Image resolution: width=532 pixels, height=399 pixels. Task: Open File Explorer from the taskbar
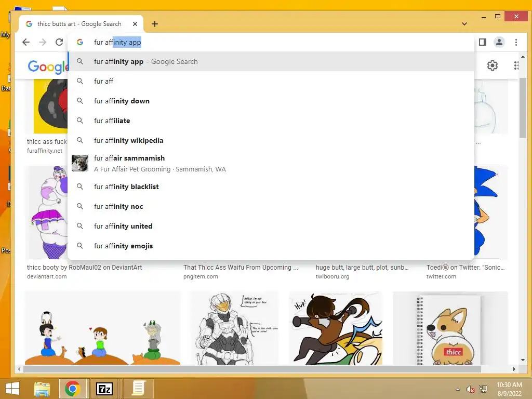(x=42, y=389)
